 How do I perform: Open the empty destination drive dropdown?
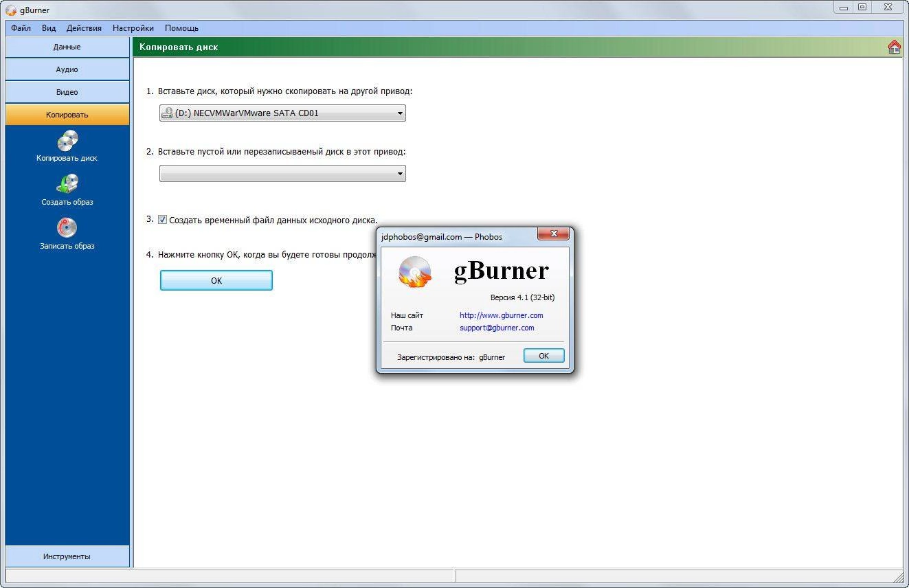(282, 173)
